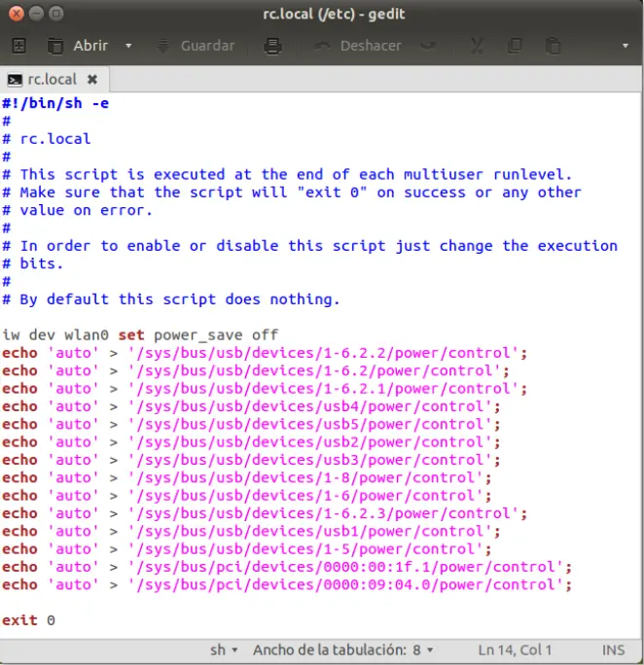Click the echo line for devices/1-6.2.2
This screenshot has width=644, height=665.
click(265, 353)
